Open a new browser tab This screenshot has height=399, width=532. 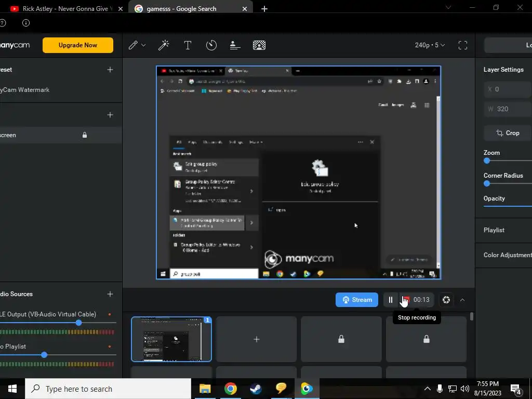click(264, 9)
